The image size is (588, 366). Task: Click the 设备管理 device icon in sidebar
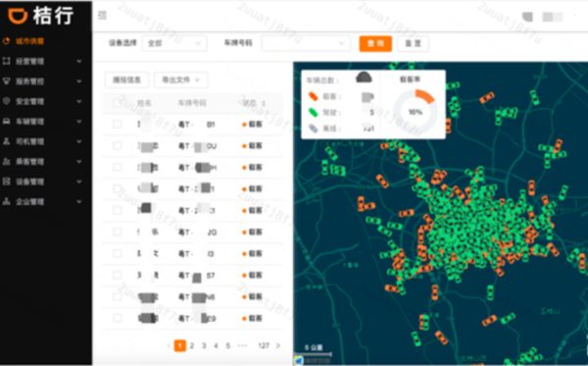pyautogui.click(x=7, y=182)
